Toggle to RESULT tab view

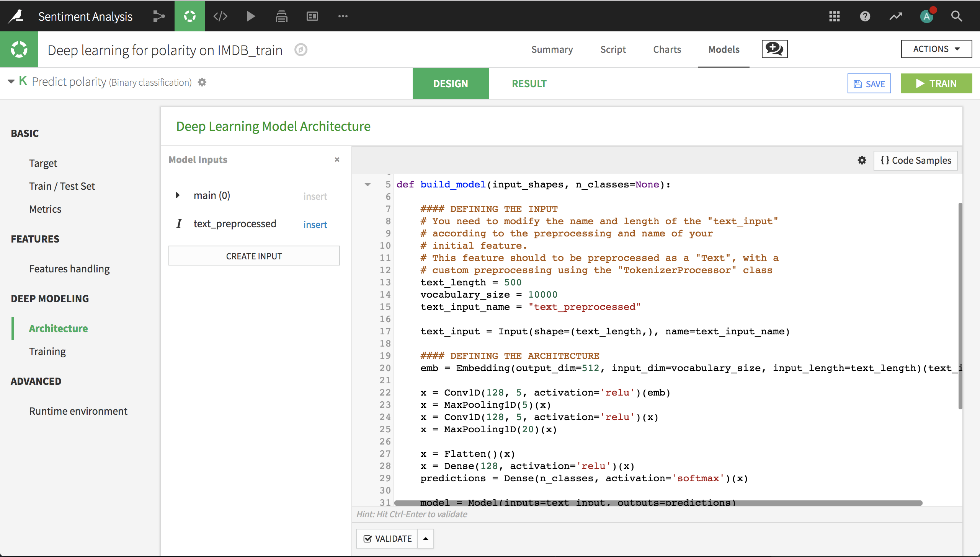pyautogui.click(x=529, y=83)
